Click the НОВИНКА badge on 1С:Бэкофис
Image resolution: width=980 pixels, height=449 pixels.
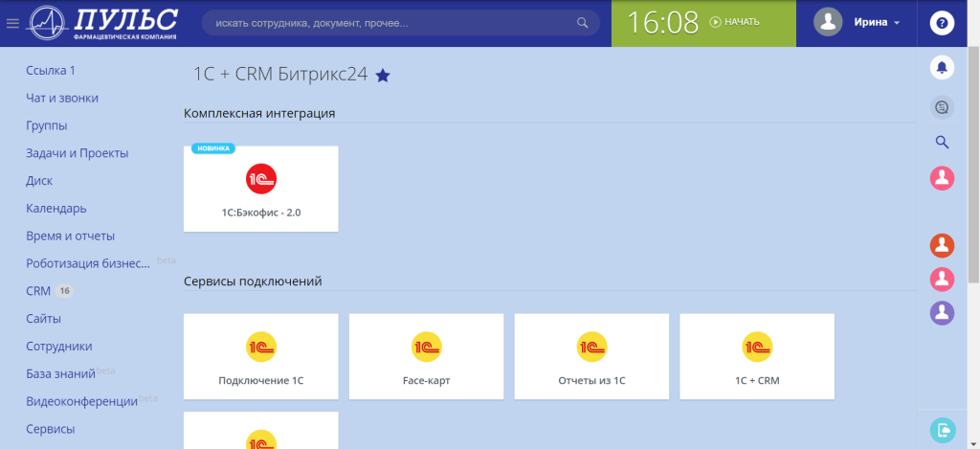pos(213,148)
